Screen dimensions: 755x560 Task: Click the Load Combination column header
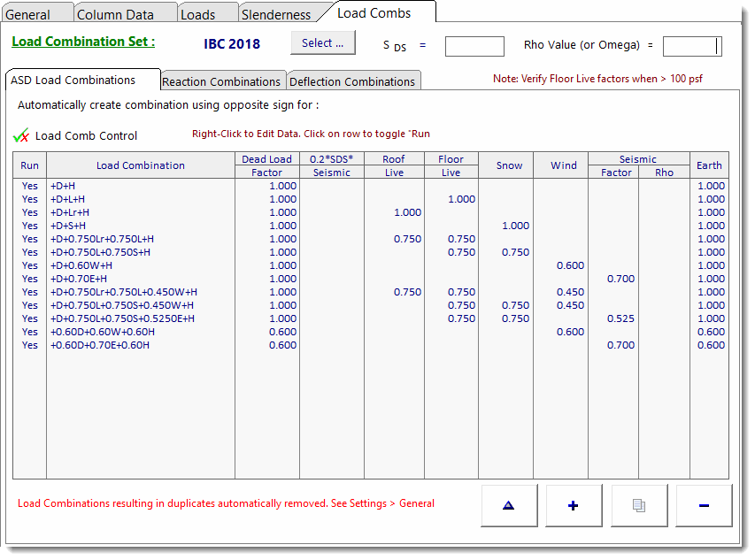tap(141, 165)
